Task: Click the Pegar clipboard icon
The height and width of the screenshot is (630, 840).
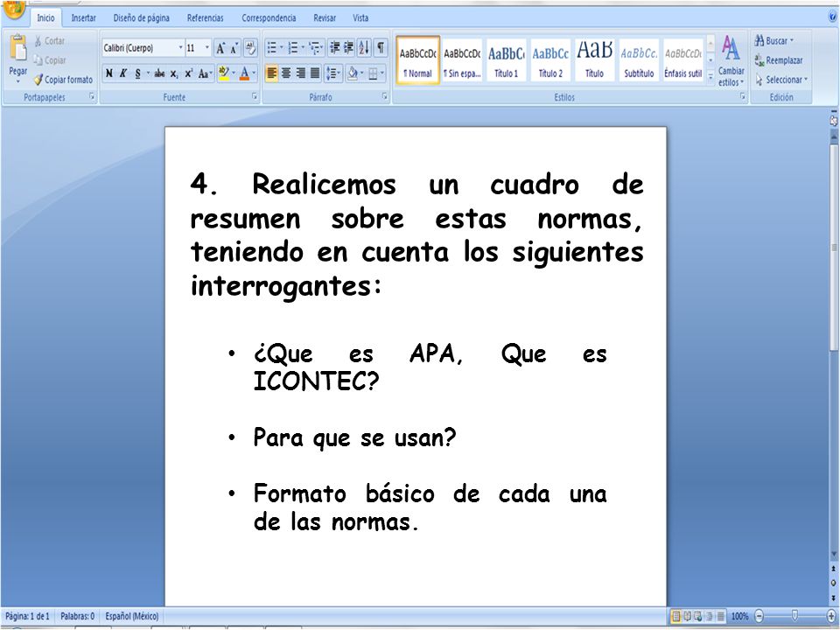Action: [x=18, y=49]
